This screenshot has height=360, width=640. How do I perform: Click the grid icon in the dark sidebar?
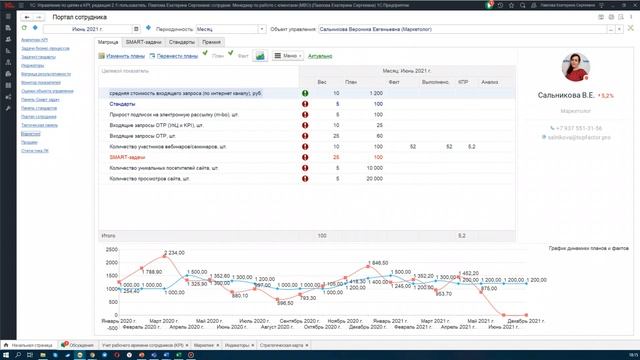tap(8, 85)
